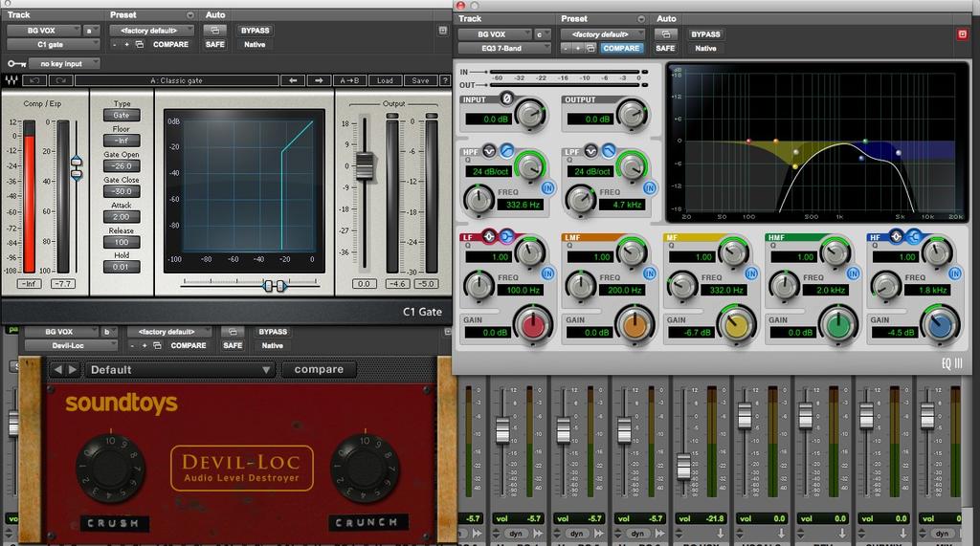Toggle the LF band IN button

point(547,273)
